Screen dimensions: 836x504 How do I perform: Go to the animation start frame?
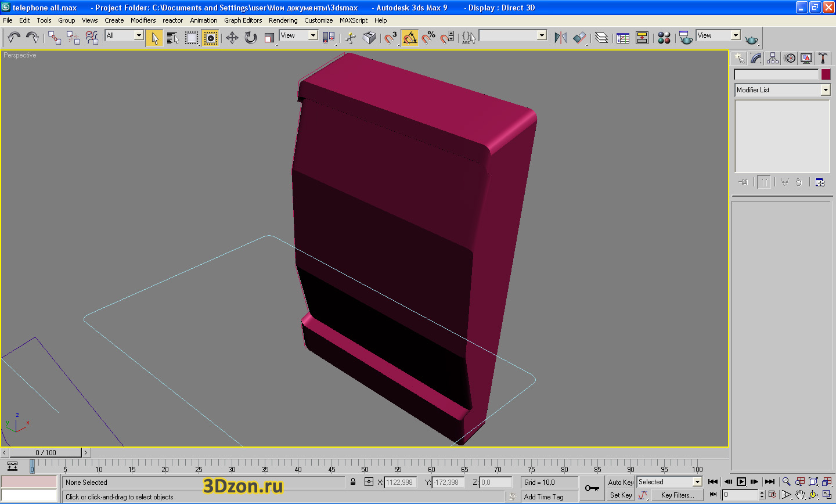(714, 481)
